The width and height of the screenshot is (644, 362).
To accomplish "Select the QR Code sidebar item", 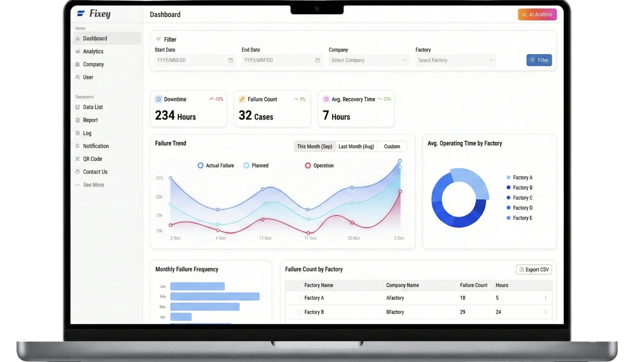I will (92, 159).
